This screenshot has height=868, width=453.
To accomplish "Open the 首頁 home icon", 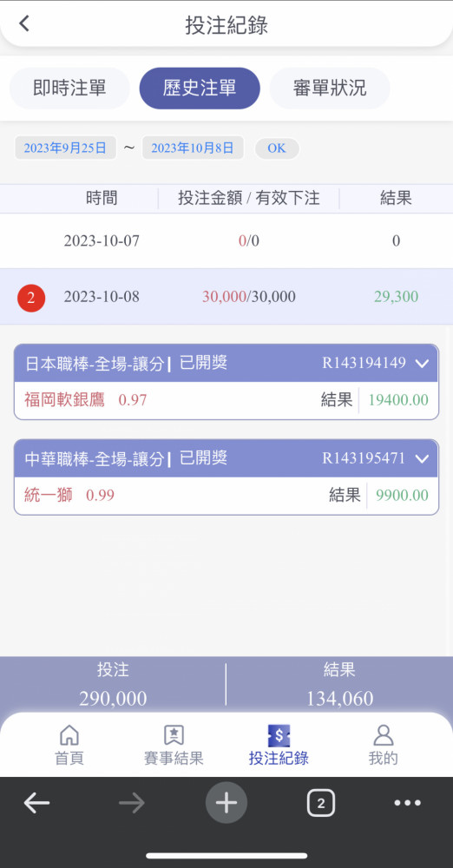I will 69,735.
